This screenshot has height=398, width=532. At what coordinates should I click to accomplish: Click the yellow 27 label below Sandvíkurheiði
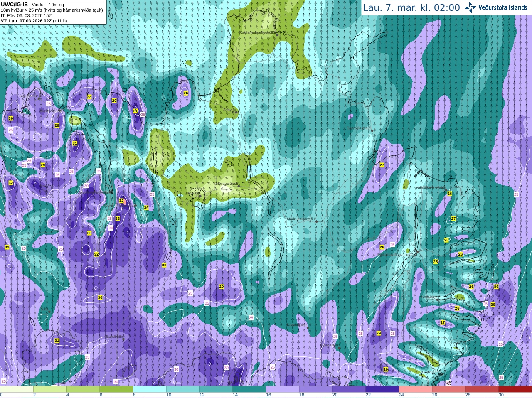(382, 165)
